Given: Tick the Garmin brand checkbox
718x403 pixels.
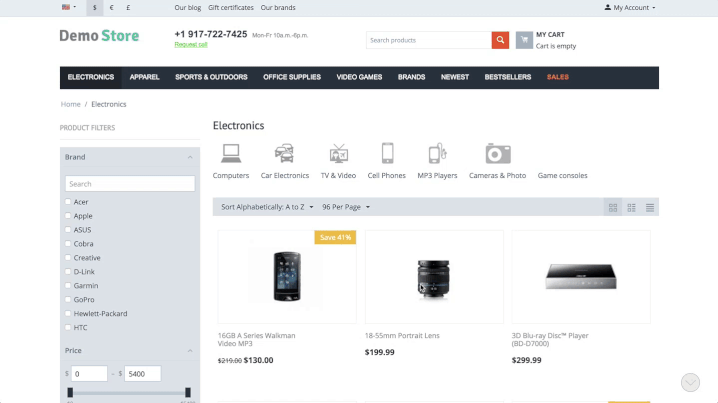Looking at the screenshot, I should [68, 285].
